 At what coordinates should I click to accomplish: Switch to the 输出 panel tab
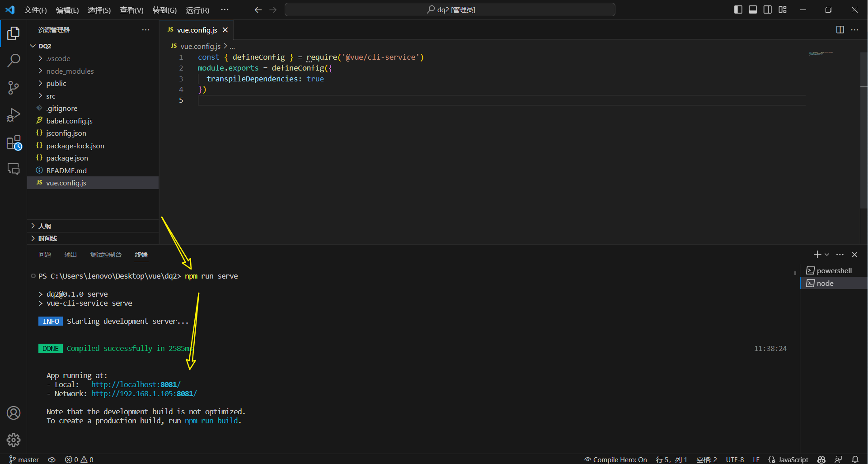click(x=70, y=255)
